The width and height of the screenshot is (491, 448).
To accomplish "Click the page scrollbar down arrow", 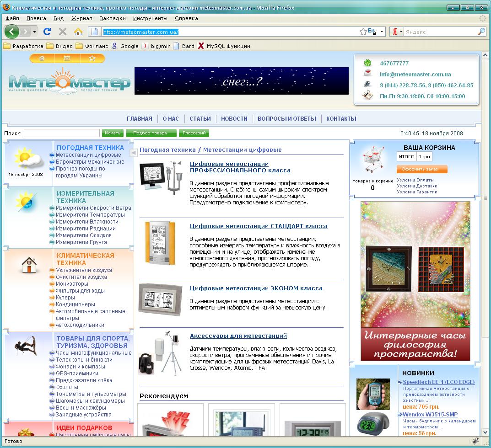I will click(486, 432).
